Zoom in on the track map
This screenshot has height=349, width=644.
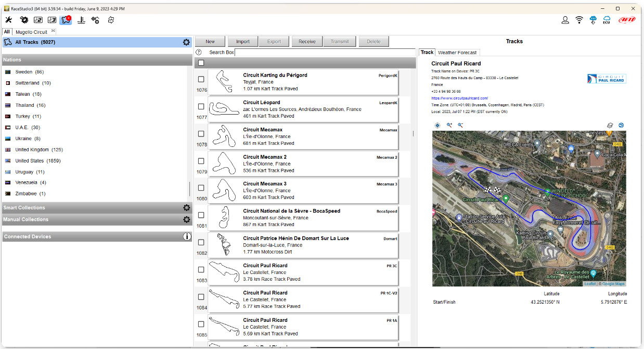point(449,126)
